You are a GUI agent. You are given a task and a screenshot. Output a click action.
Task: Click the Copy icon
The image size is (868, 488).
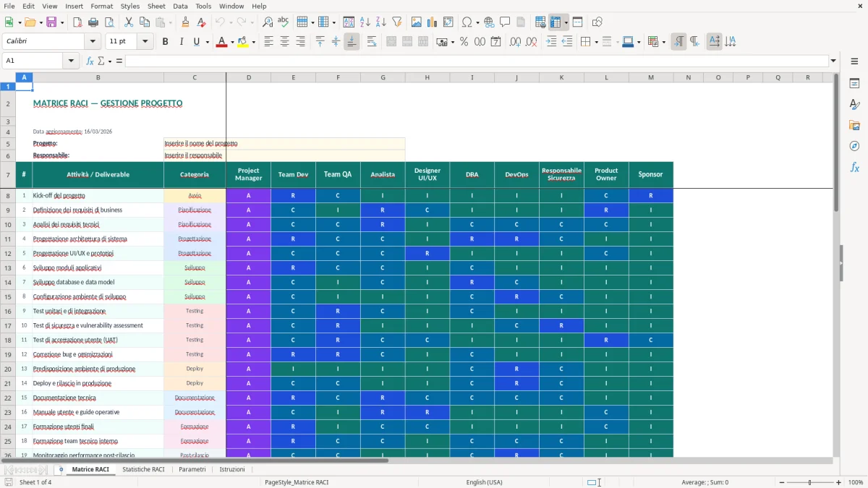click(x=144, y=22)
